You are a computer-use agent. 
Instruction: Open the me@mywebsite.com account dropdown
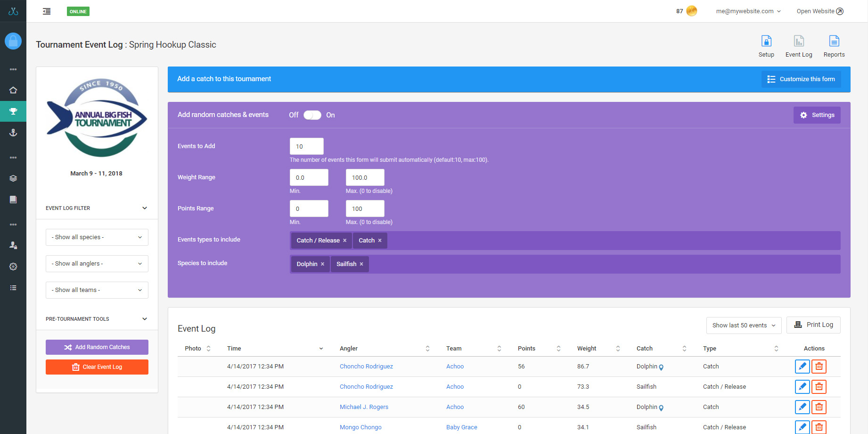click(x=748, y=11)
